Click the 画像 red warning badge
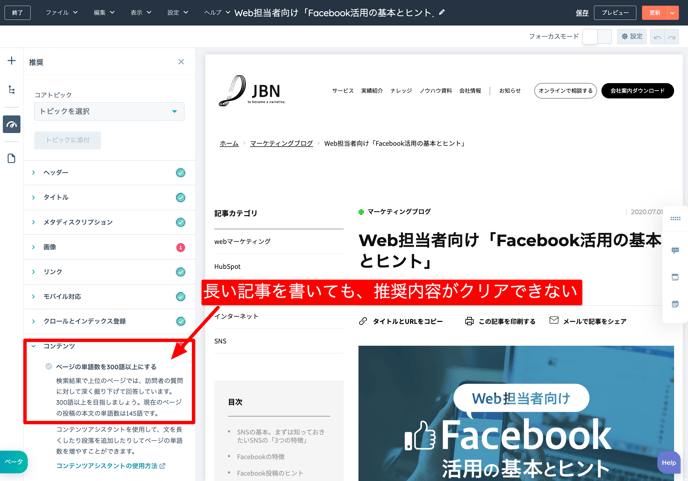The height and width of the screenshot is (481, 688). coord(180,248)
